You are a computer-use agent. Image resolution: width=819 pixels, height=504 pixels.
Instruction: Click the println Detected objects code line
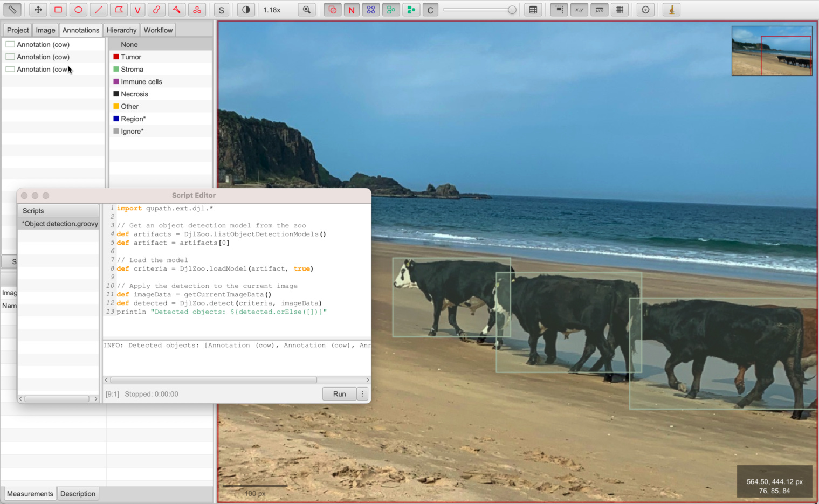222,312
